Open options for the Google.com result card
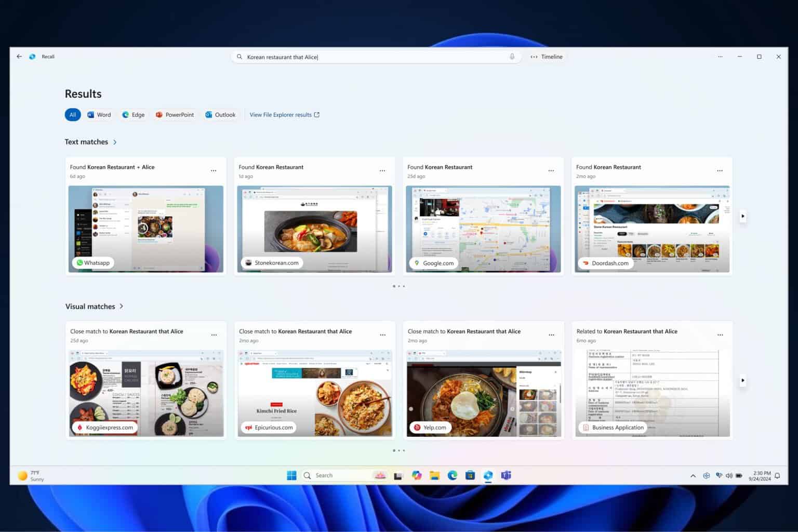The width and height of the screenshot is (798, 532). point(551,170)
